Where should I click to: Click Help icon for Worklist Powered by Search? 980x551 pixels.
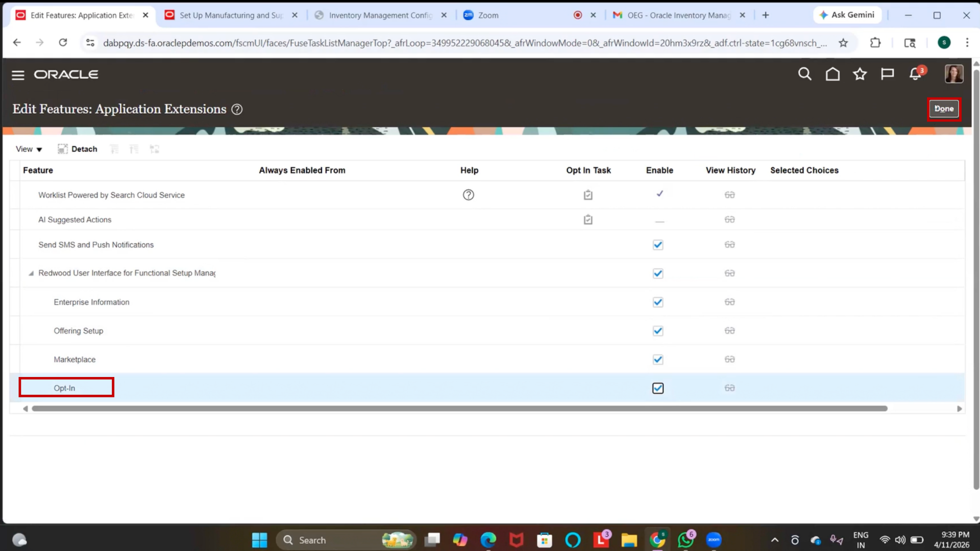point(468,195)
